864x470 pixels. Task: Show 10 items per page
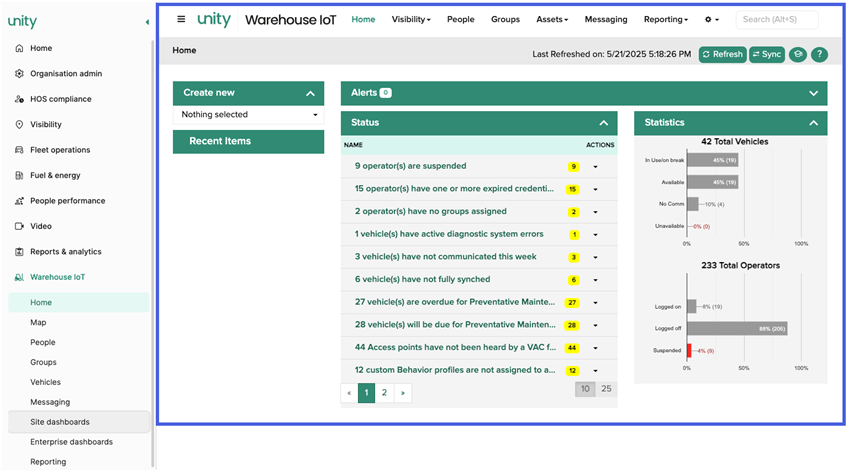(x=585, y=389)
